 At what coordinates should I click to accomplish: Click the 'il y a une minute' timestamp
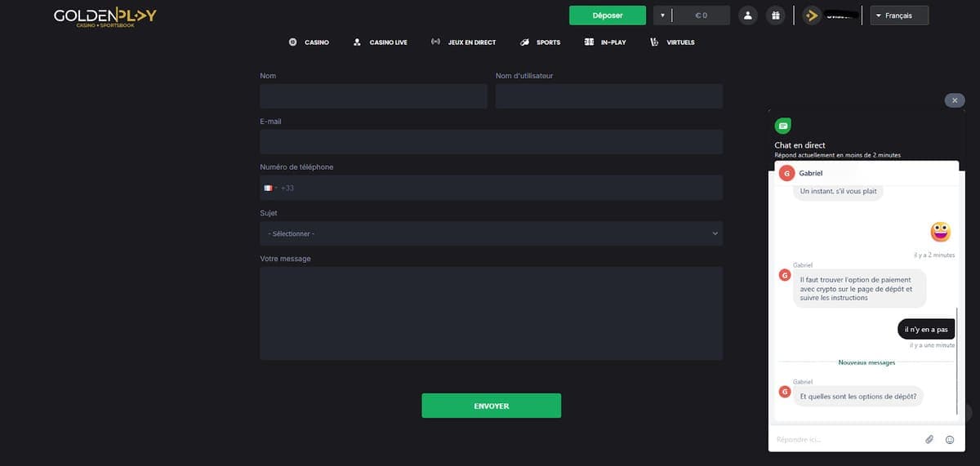coord(933,345)
